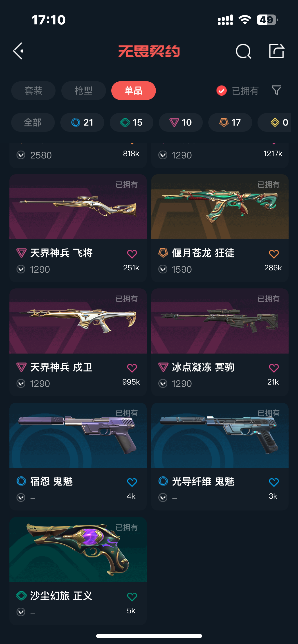Tap the share icon at top right

click(277, 51)
